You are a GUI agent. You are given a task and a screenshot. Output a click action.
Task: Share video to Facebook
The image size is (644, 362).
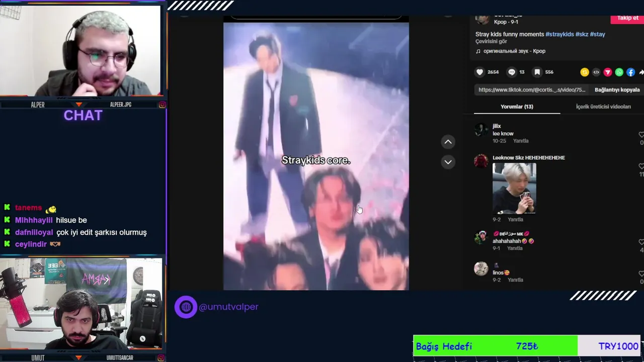(631, 72)
